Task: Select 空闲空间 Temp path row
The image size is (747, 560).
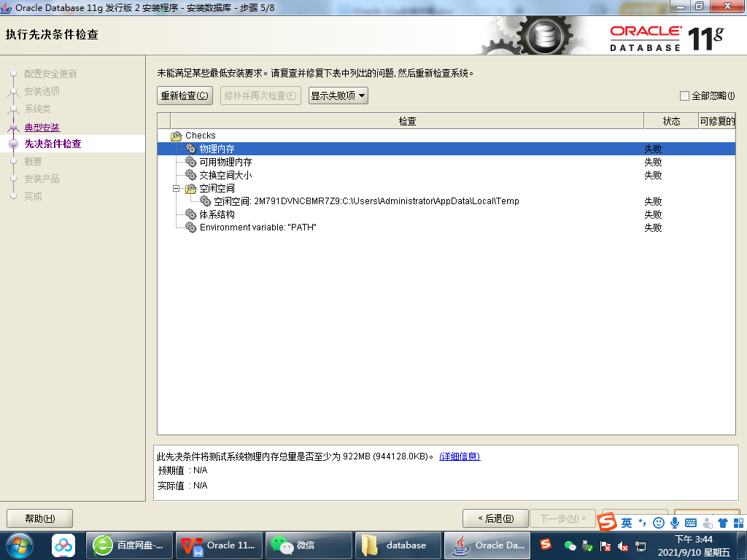Action: 446,201
